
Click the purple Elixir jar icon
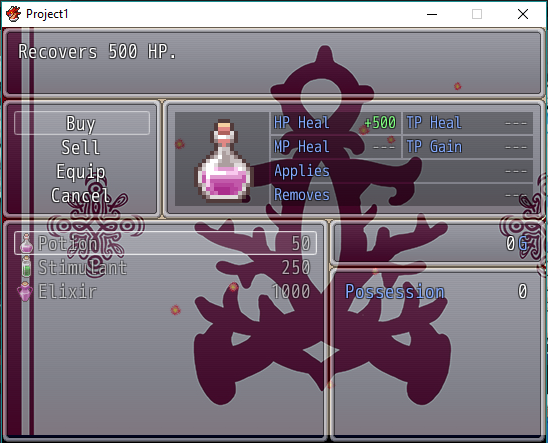coord(25,291)
